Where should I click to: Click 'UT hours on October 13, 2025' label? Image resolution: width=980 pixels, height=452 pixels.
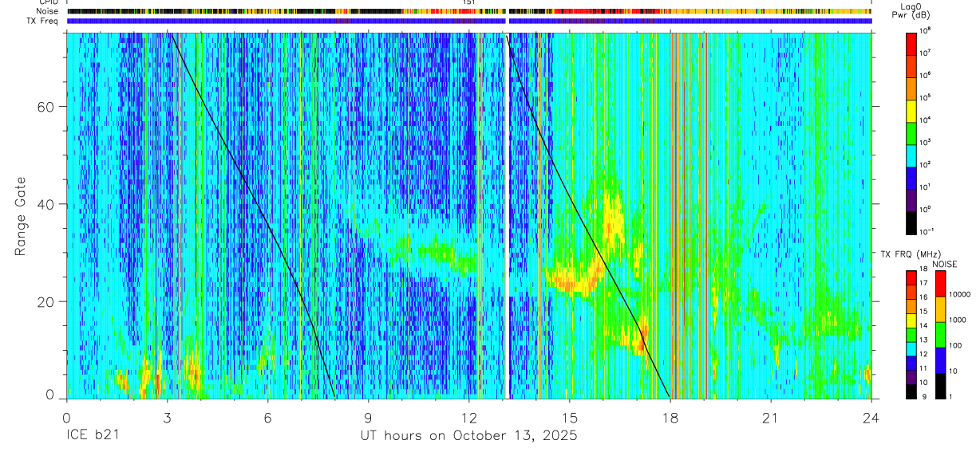[x=468, y=436]
